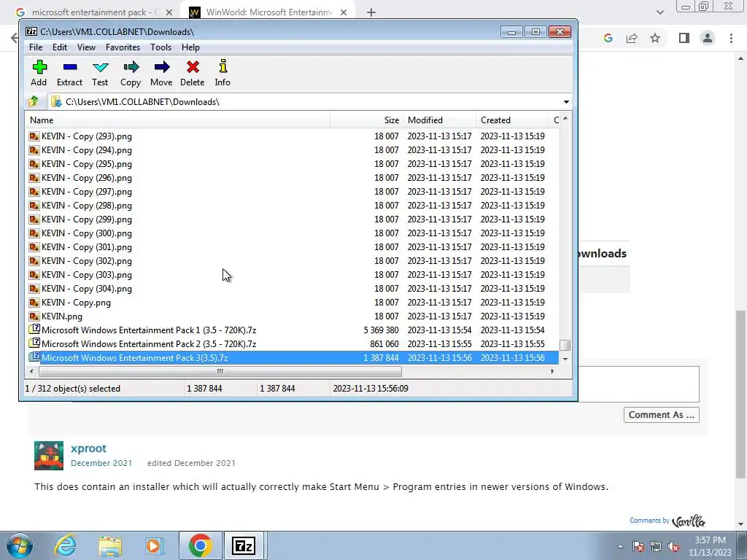747x560 pixels.
Task: Toggle Chrome side panel icon
Action: coord(684,38)
